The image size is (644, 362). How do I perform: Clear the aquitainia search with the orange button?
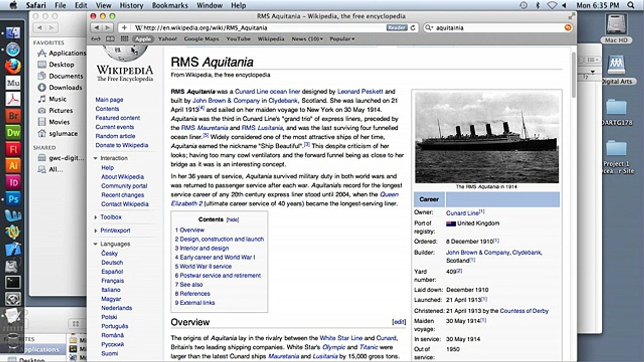[x=568, y=28]
